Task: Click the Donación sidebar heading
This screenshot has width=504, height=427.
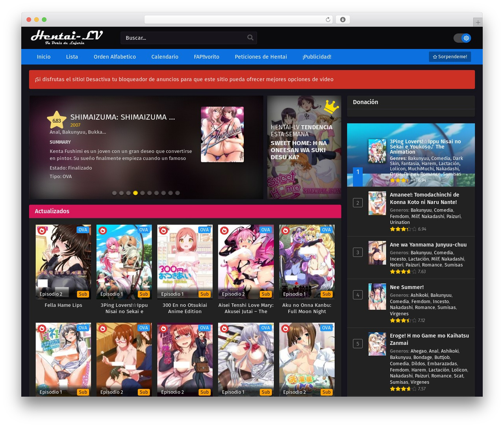Action: [x=365, y=102]
